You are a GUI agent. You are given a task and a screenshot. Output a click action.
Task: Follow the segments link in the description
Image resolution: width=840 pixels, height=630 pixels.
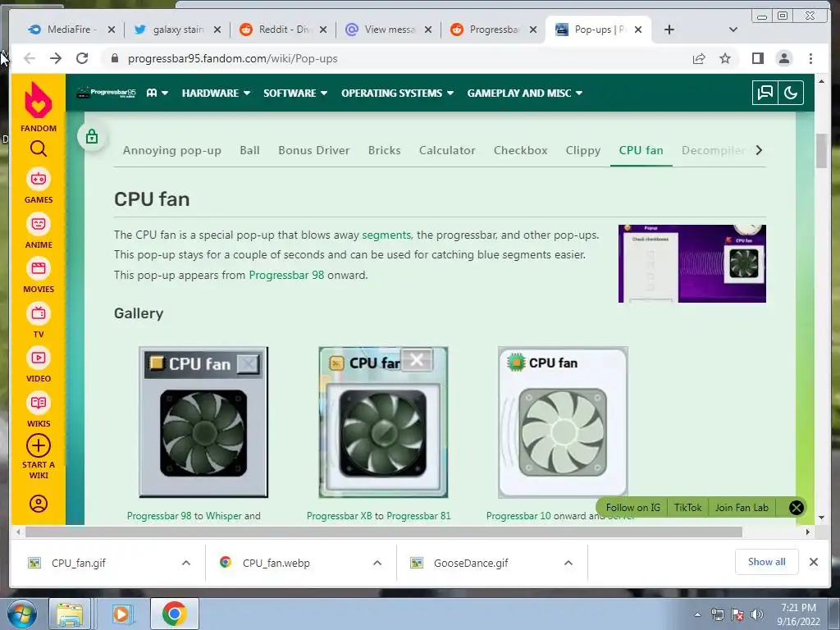click(x=386, y=235)
